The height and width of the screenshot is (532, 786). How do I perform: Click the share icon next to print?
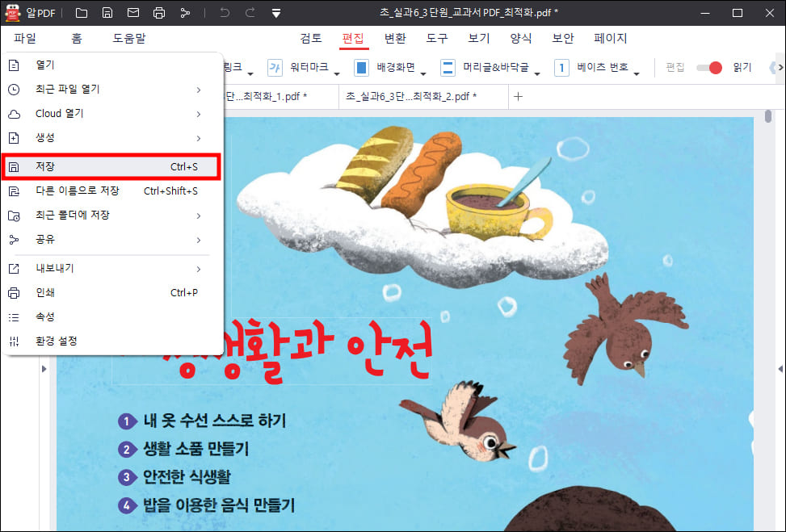click(185, 12)
